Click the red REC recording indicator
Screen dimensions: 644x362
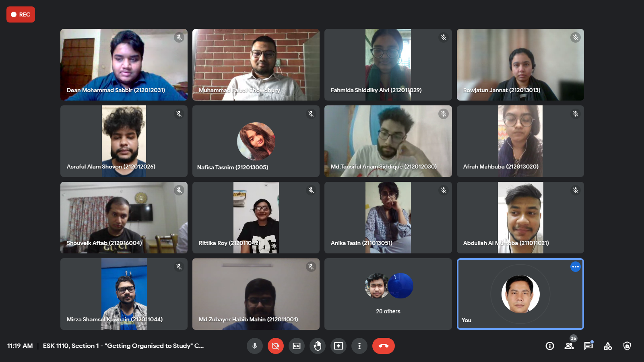(x=21, y=14)
